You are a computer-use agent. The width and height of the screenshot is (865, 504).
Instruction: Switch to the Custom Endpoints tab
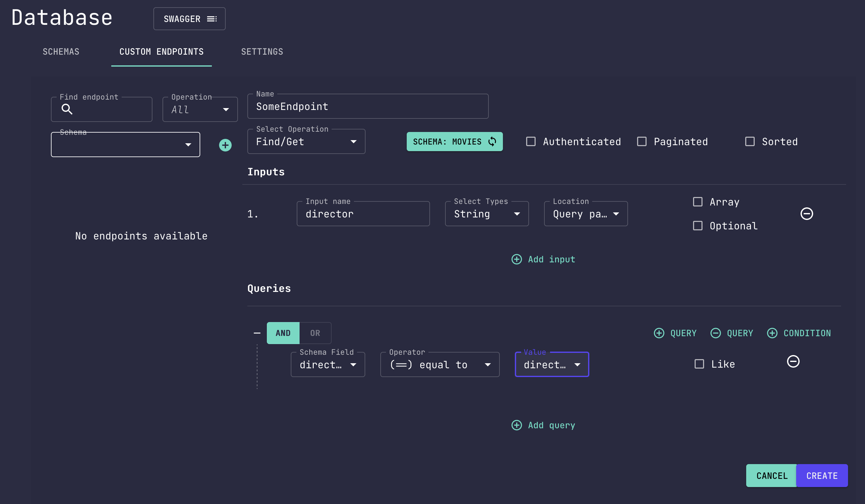pyautogui.click(x=161, y=52)
